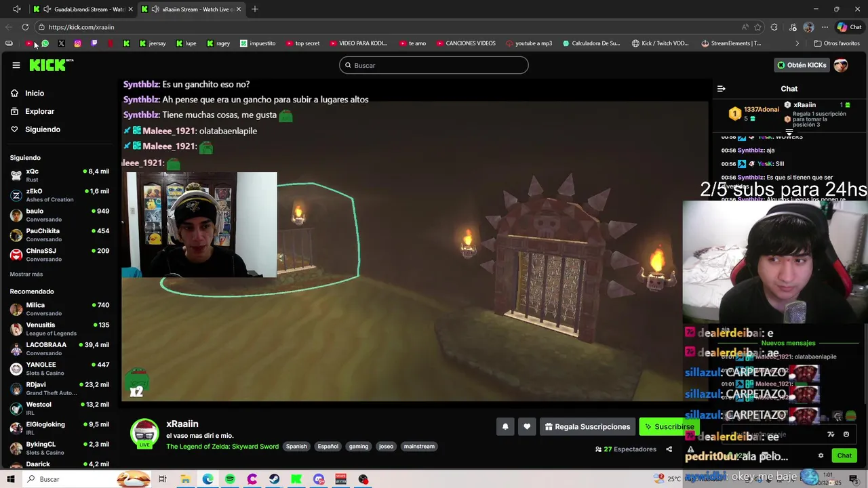Open The Legend of Zelda: Skyward Sword category

(x=222, y=447)
